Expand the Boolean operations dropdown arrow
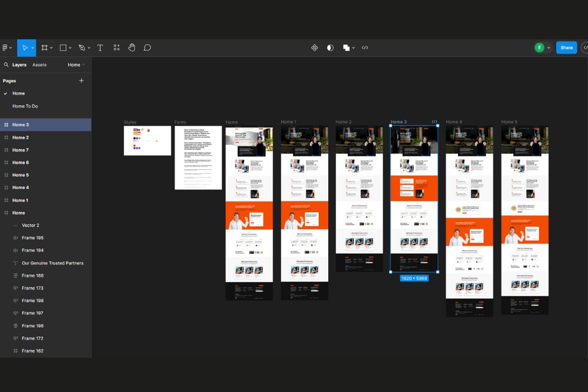The height and width of the screenshot is (392, 588). (353, 48)
